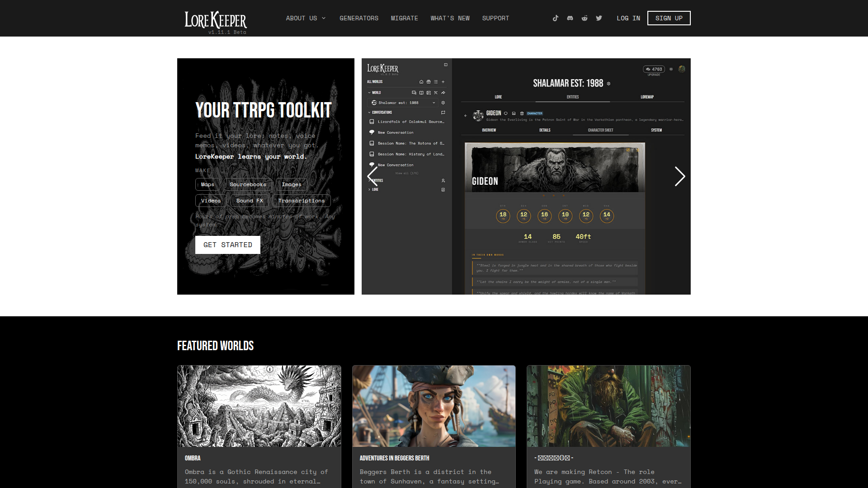Open the Discord server link
Screen dimensions: 868x488
[x=570, y=18]
